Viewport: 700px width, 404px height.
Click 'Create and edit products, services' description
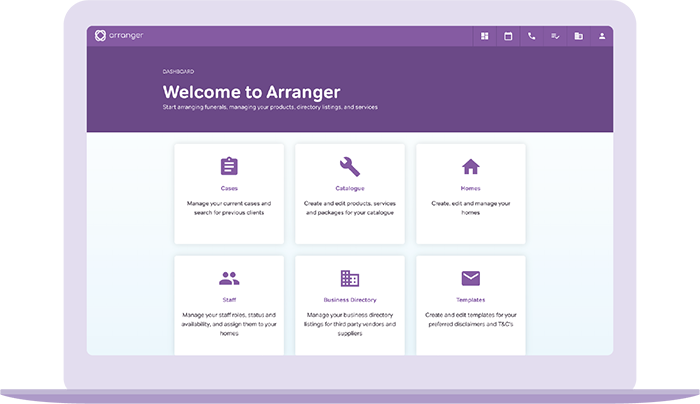(x=350, y=208)
